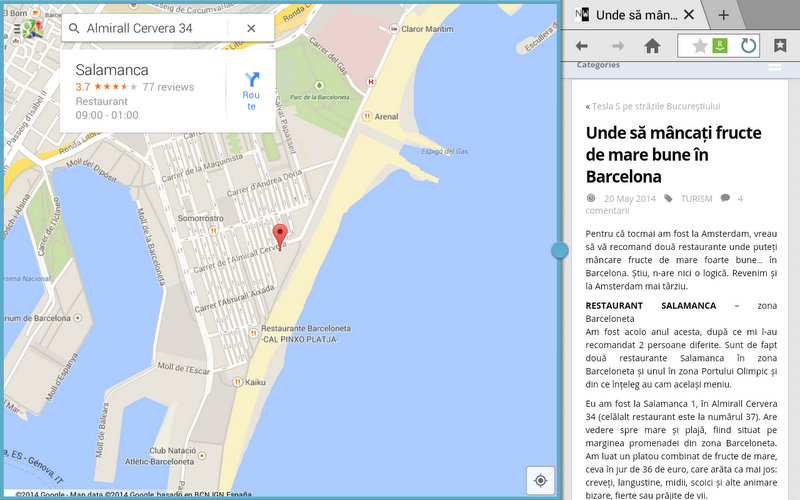Image resolution: width=800 pixels, height=500 pixels.
Task: Go to browser home page
Action: 652,46
